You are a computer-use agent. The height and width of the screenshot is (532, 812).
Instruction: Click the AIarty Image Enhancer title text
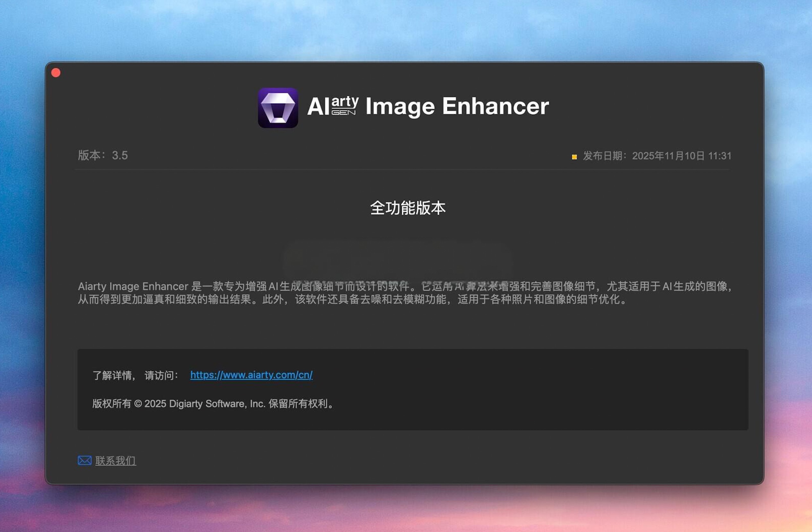(427, 107)
